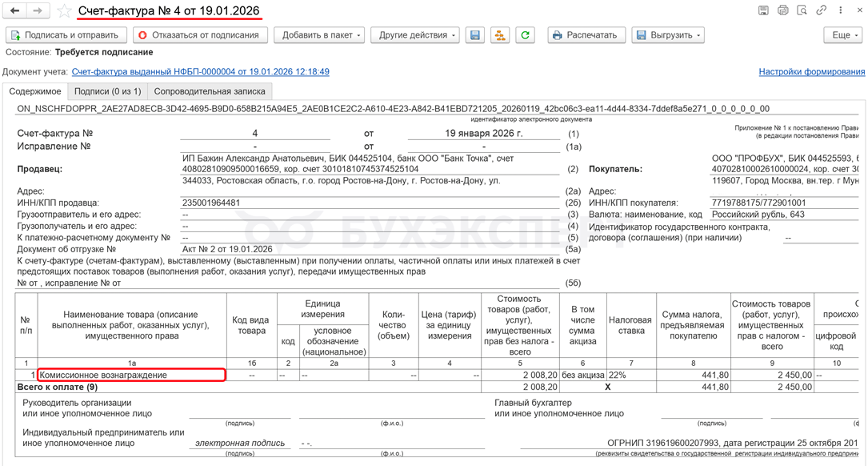Select the electronic document identifier string

pyautogui.click(x=393, y=109)
